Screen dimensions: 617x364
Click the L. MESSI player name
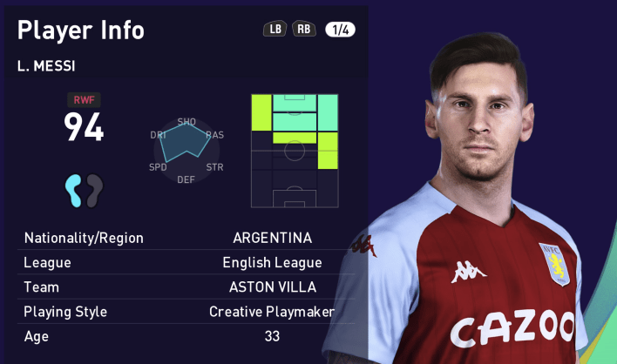pos(46,66)
